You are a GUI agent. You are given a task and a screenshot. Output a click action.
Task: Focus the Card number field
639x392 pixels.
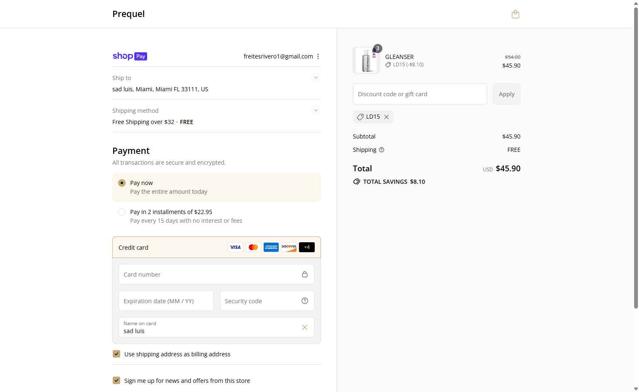point(216,274)
